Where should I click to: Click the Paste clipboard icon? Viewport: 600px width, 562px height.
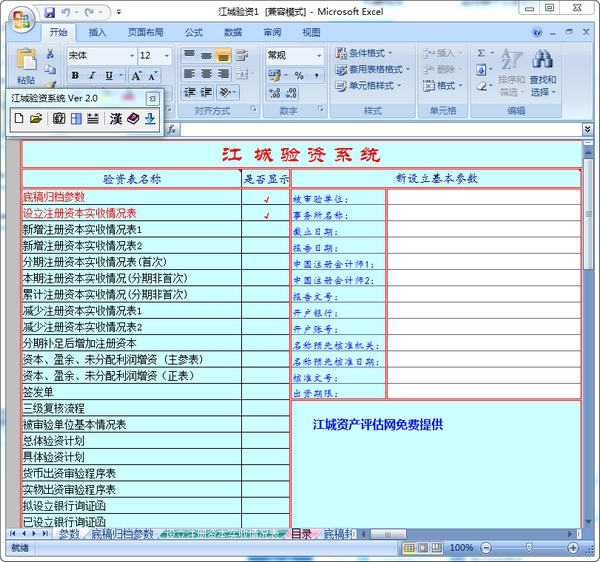click(26, 59)
